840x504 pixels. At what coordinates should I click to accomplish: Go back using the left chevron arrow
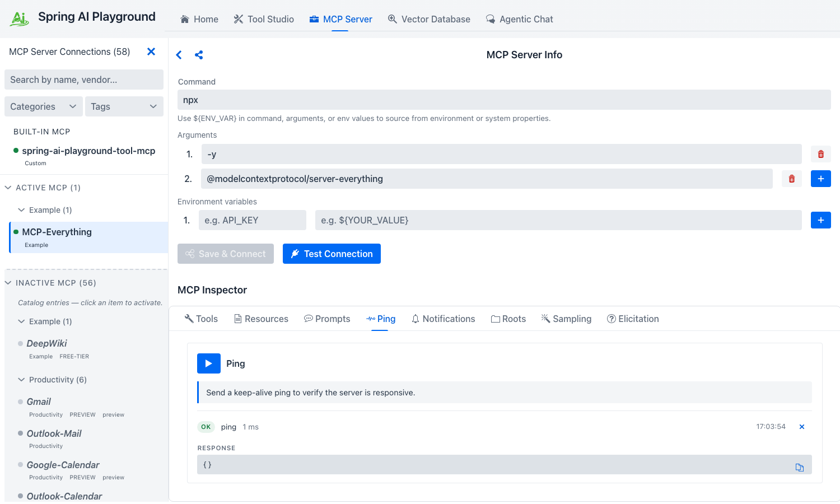[179, 55]
